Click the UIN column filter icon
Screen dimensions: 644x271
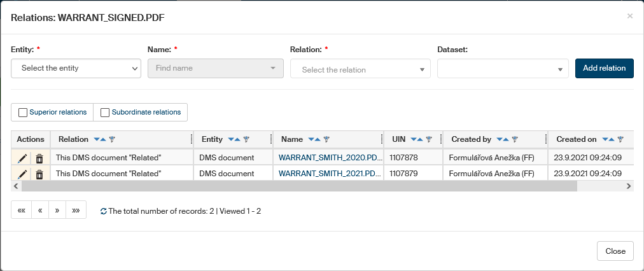pos(428,139)
